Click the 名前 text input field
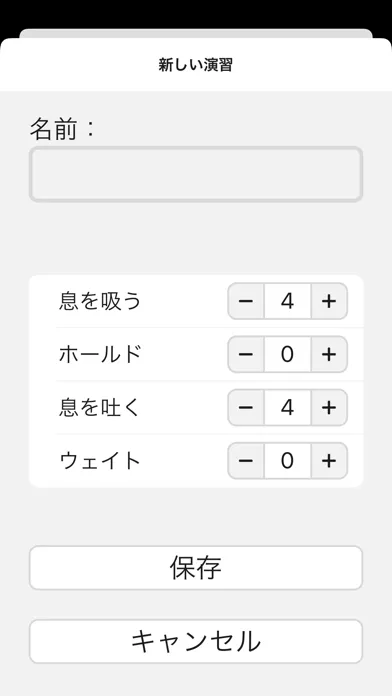392x696 pixels. (x=196, y=174)
